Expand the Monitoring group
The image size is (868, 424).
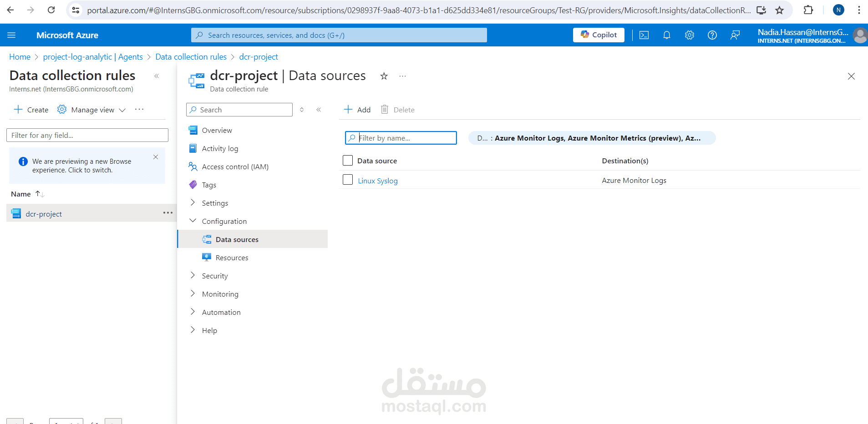pos(220,294)
